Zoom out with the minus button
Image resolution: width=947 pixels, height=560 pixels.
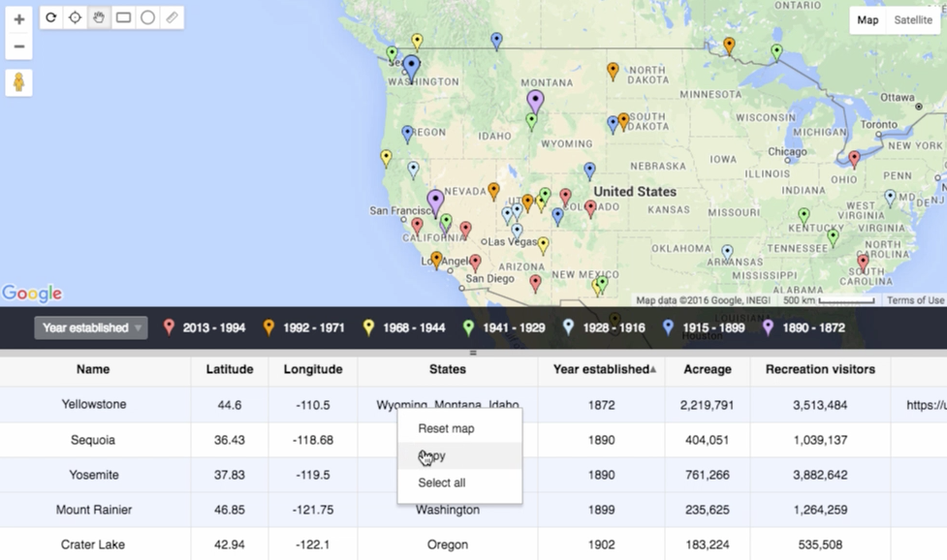(x=18, y=47)
